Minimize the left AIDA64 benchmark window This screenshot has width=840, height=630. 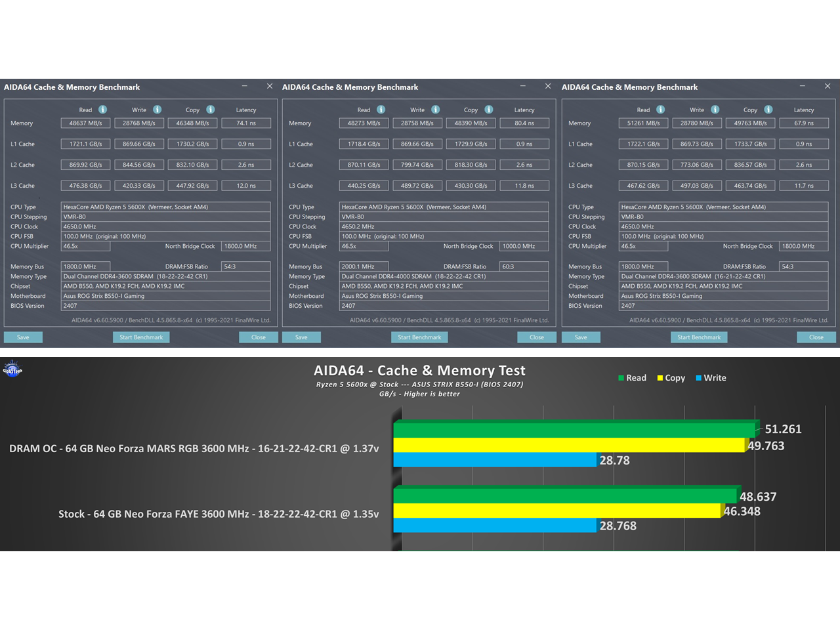click(245, 86)
